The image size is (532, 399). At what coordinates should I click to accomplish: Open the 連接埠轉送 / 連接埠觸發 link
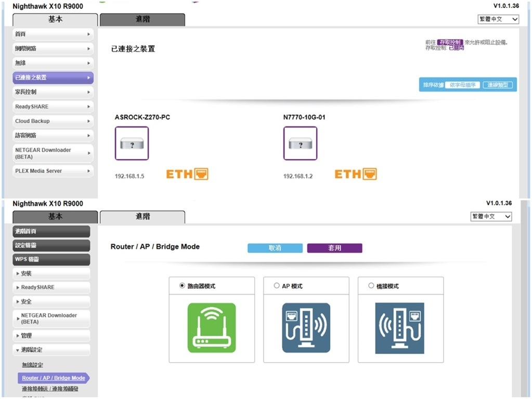50,389
